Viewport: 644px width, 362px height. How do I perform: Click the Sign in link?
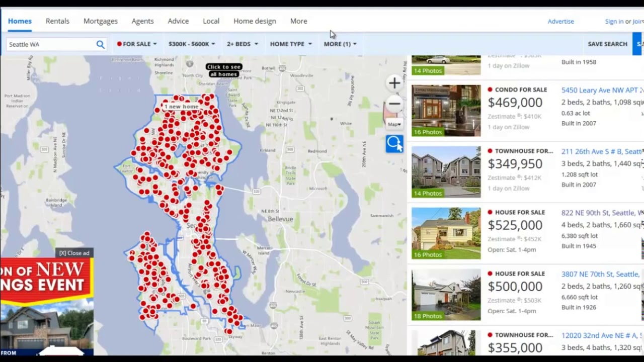(614, 21)
